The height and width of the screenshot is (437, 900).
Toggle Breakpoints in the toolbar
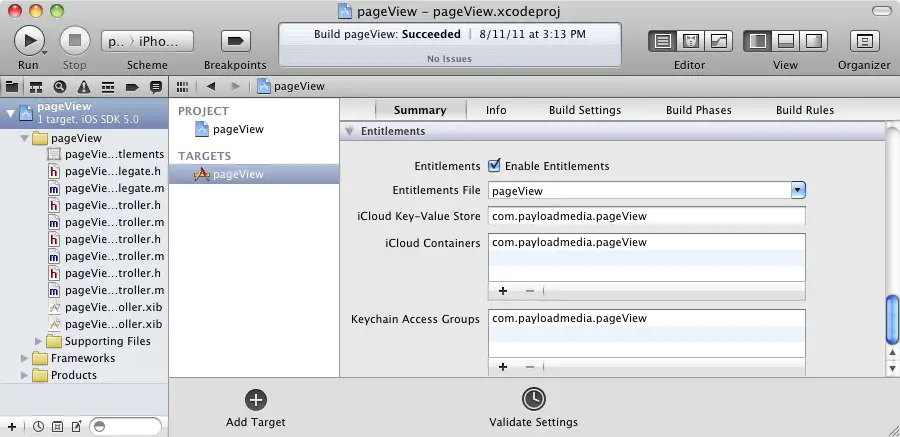point(235,40)
